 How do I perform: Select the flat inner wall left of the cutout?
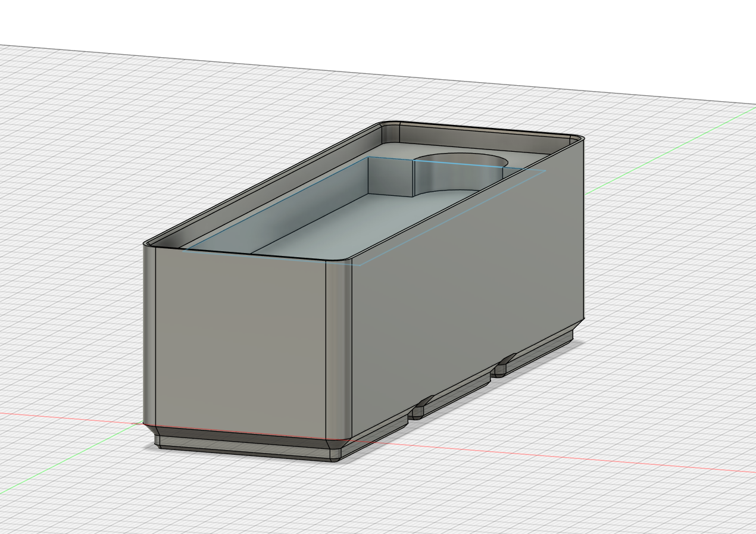coord(389,176)
